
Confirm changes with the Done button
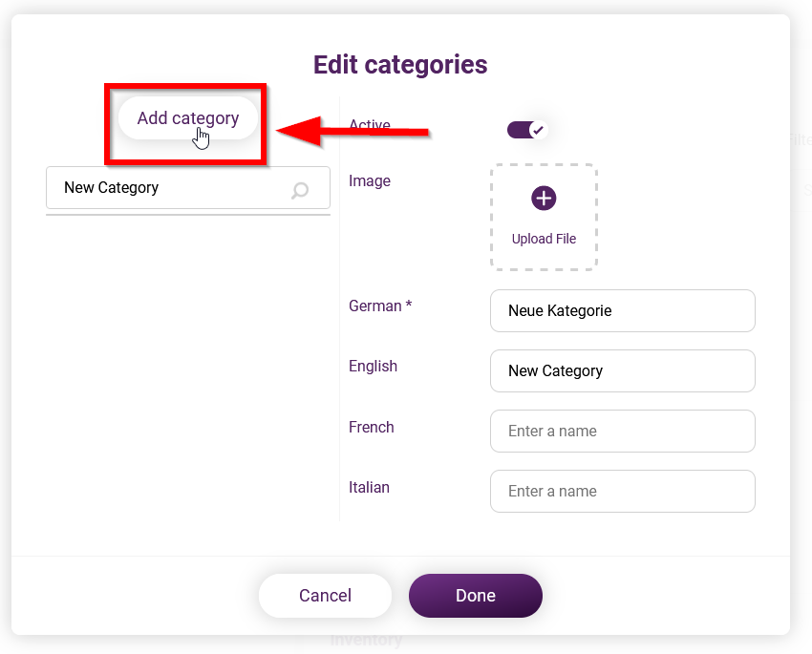point(476,596)
